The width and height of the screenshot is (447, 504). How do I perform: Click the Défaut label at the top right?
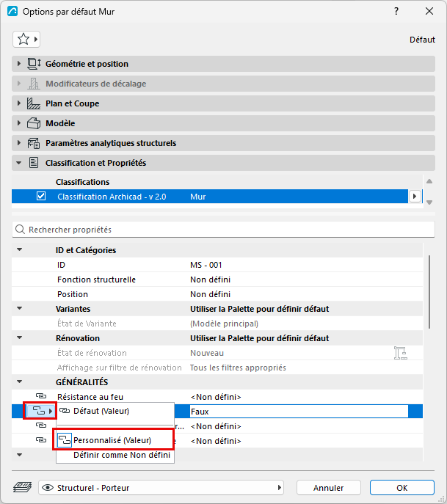click(x=422, y=40)
